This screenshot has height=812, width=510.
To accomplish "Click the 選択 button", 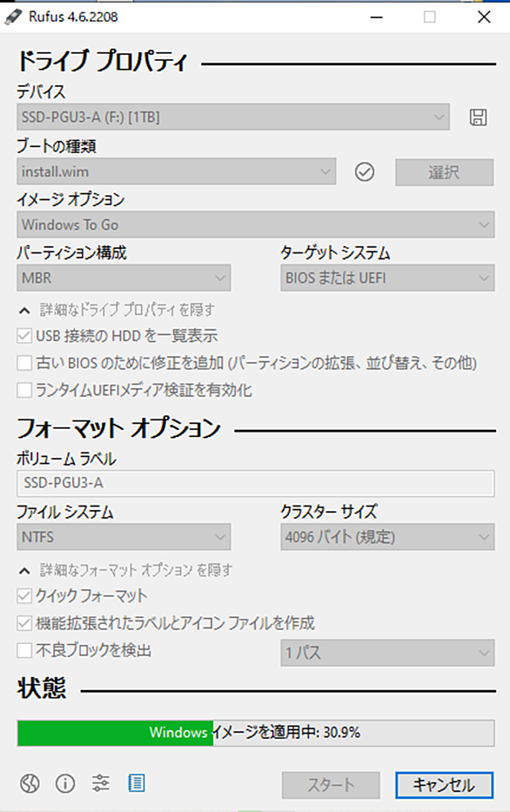I will click(x=444, y=172).
